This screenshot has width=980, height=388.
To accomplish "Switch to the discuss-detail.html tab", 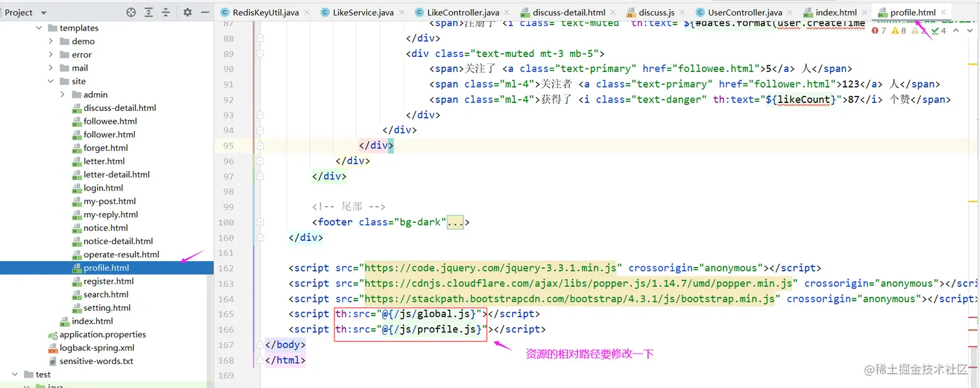I will 568,12.
